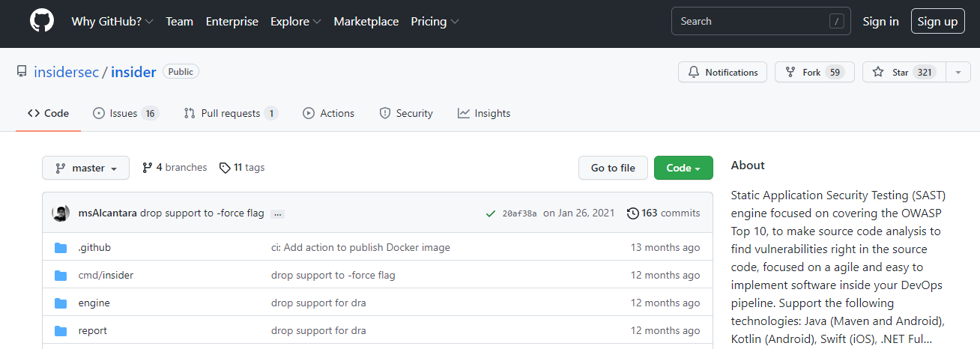Open the Enterprise page
The image size is (980, 349).
point(232,22)
